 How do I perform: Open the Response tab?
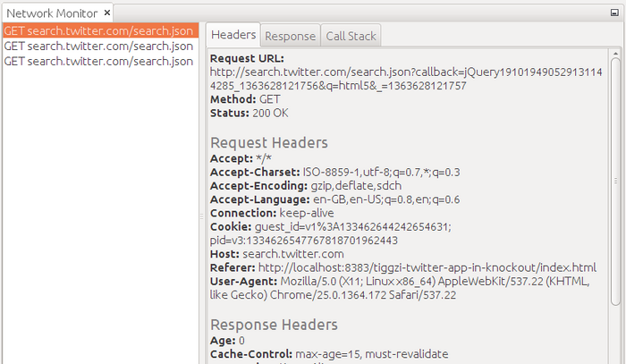click(291, 36)
